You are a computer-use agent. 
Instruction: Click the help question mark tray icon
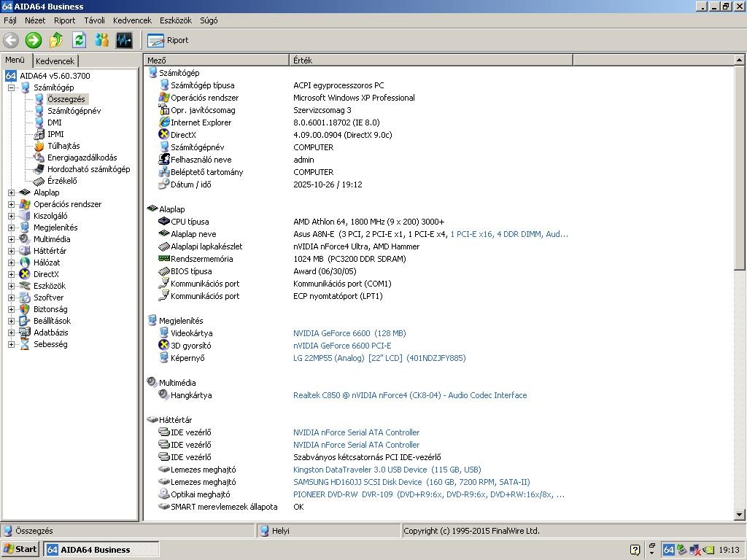point(635,550)
